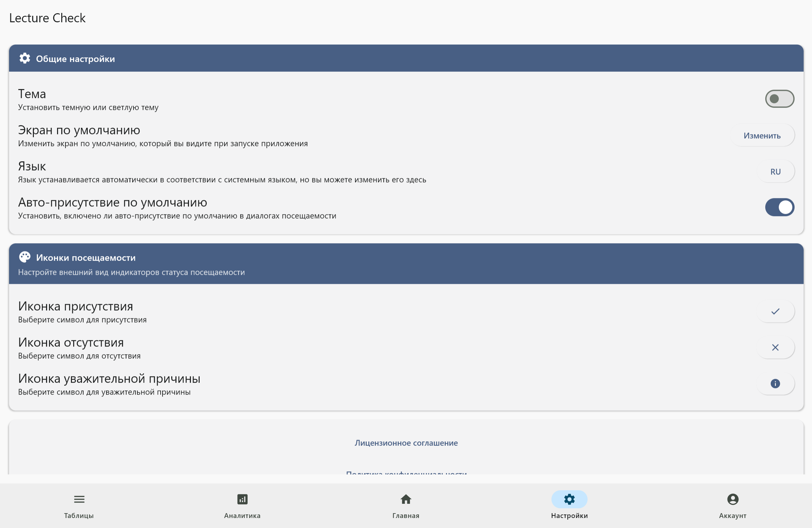This screenshot has height=528, width=812.
Task: Open the RU language selector
Action: coord(775,172)
